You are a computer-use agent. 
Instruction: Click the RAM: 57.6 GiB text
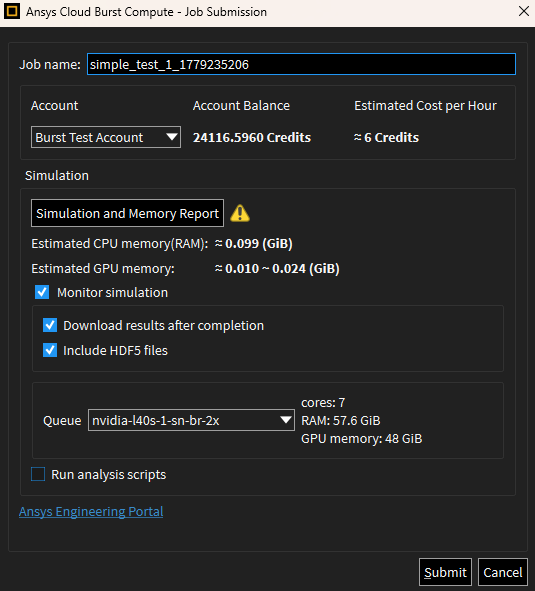(341, 421)
